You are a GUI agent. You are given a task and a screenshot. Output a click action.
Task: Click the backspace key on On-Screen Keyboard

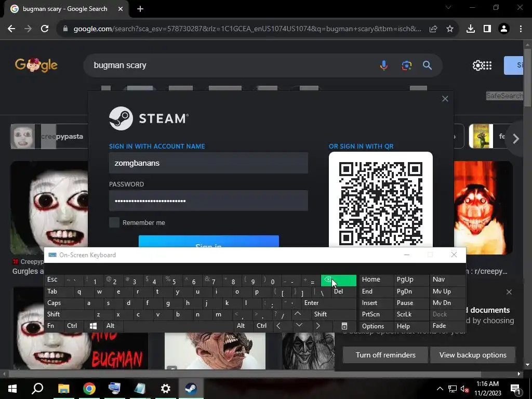point(339,280)
